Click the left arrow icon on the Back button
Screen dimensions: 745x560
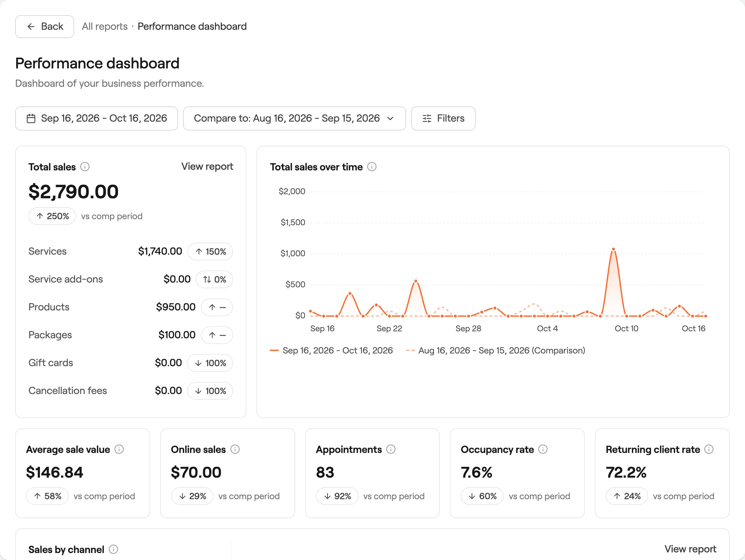[x=31, y=27]
